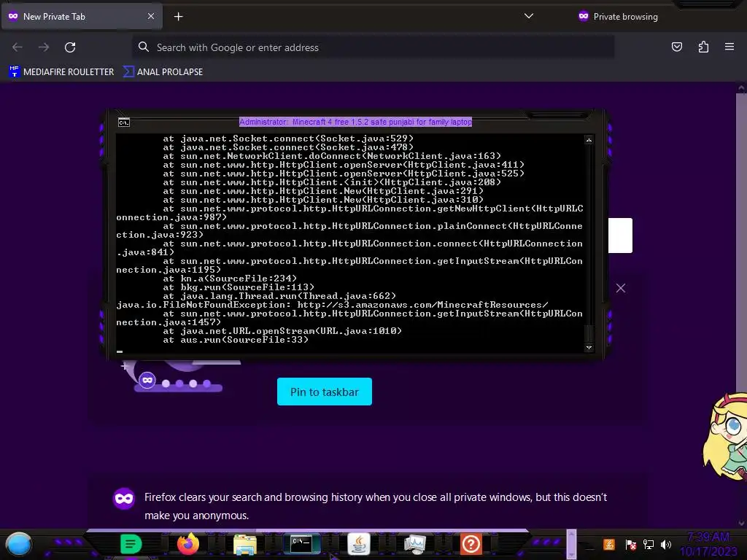Open the Firefox extensions menu
Image resolution: width=747 pixels, height=560 pixels.
point(703,47)
